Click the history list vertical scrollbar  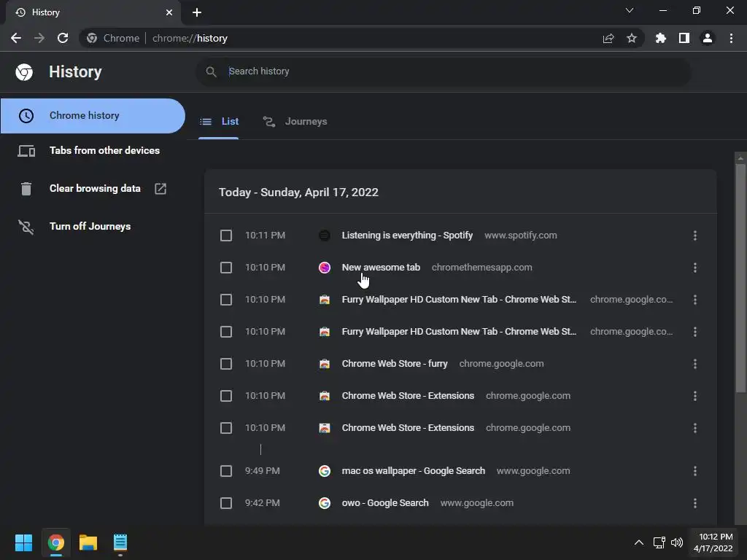(x=740, y=276)
